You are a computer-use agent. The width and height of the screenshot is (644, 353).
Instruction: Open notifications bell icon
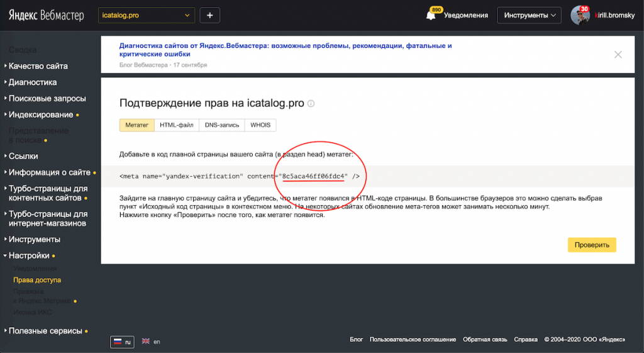click(x=431, y=16)
